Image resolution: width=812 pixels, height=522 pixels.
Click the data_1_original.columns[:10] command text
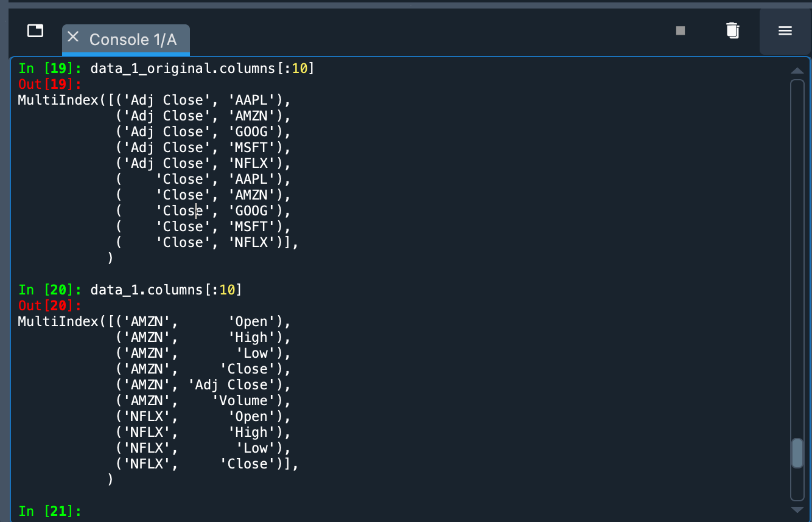click(201, 68)
